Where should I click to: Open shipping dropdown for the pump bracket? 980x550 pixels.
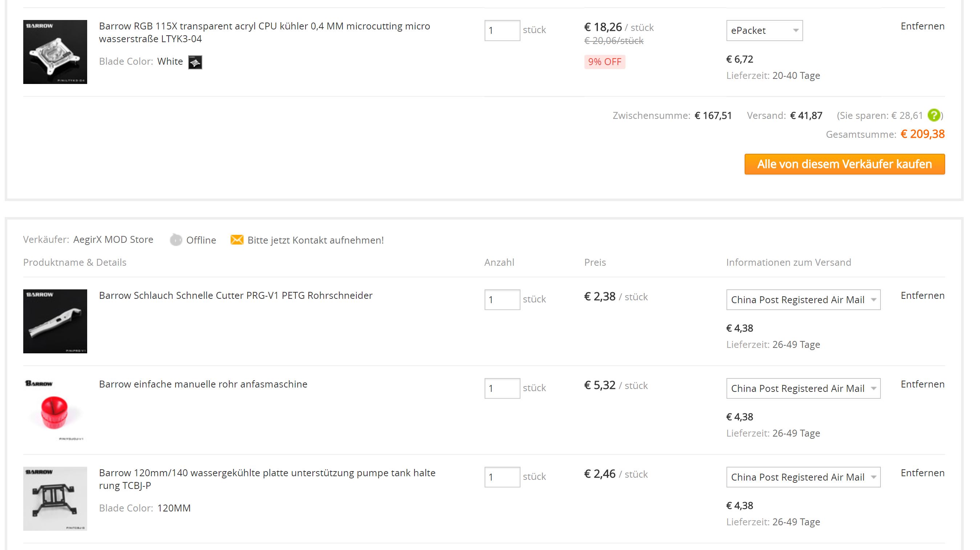click(x=803, y=477)
